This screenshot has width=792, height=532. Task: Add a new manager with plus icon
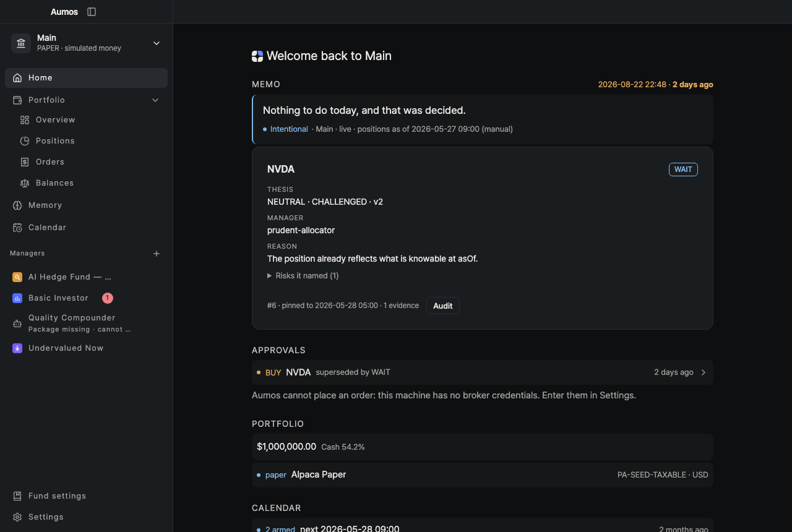(x=157, y=254)
